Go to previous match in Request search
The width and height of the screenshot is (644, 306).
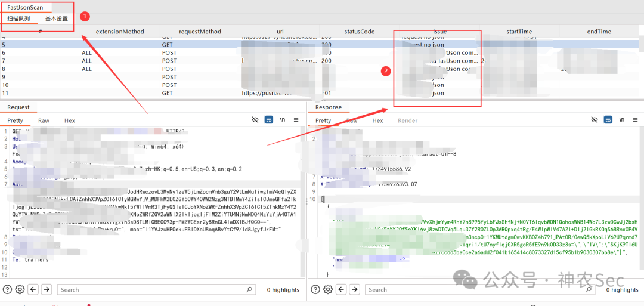(33, 289)
